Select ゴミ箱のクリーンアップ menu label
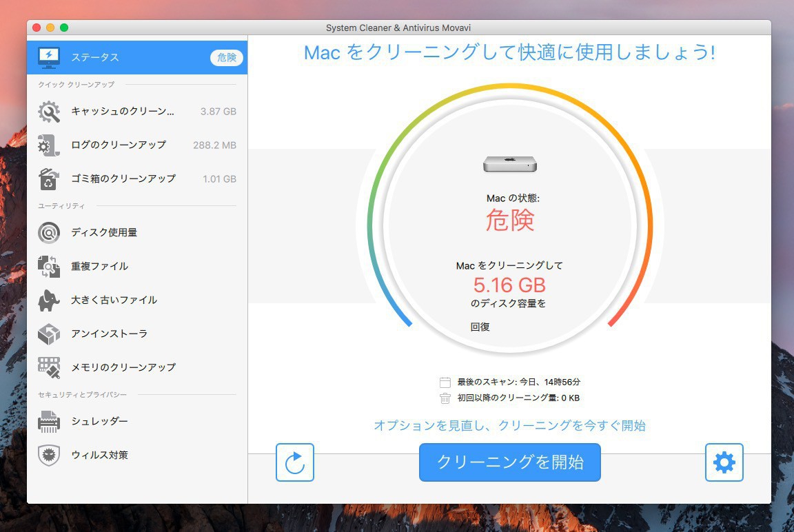This screenshot has width=794, height=532. click(x=123, y=178)
